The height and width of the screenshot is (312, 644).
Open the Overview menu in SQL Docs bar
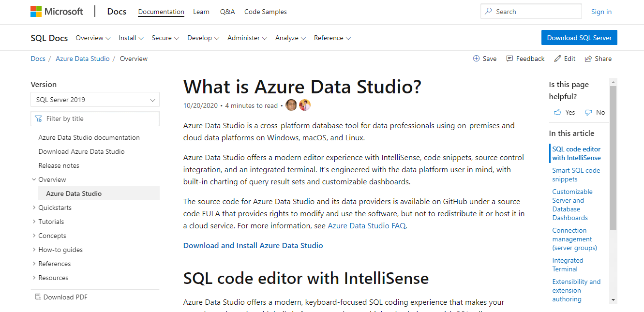coord(93,38)
